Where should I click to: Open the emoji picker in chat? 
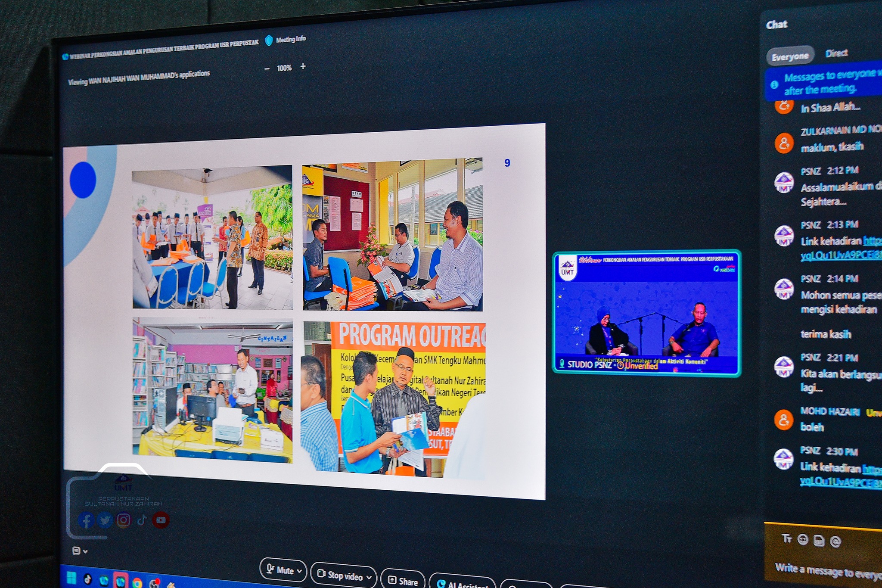[x=803, y=540]
